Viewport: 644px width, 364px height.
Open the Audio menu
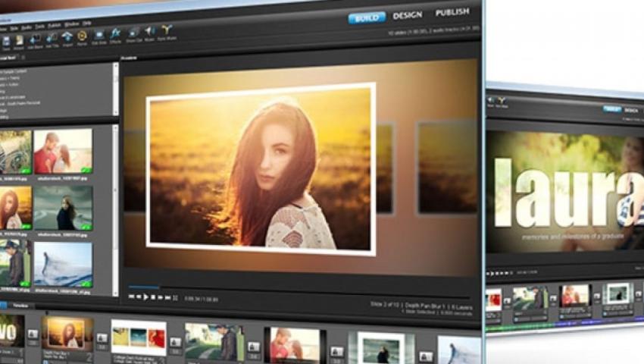point(26,27)
